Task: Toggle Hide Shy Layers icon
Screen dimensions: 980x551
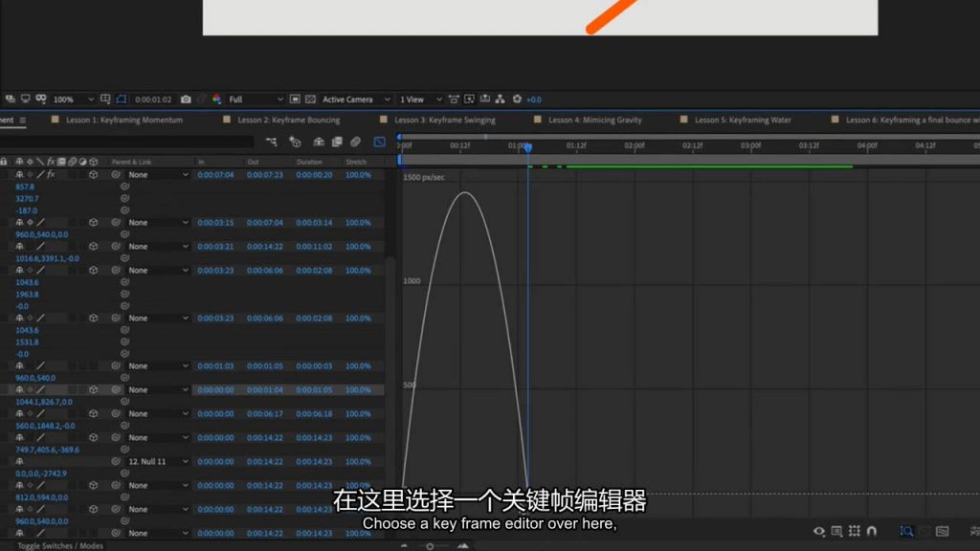Action: pyautogui.click(x=319, y=143)
